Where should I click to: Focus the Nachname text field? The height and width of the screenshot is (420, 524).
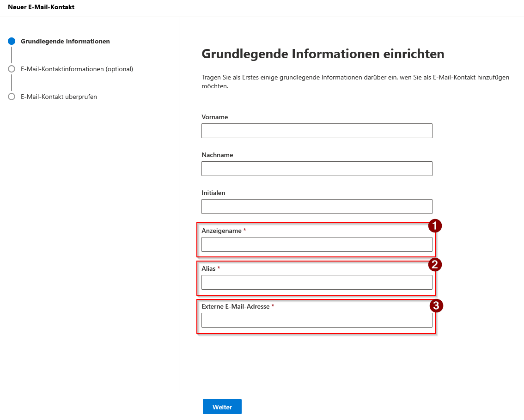(317, 169)
